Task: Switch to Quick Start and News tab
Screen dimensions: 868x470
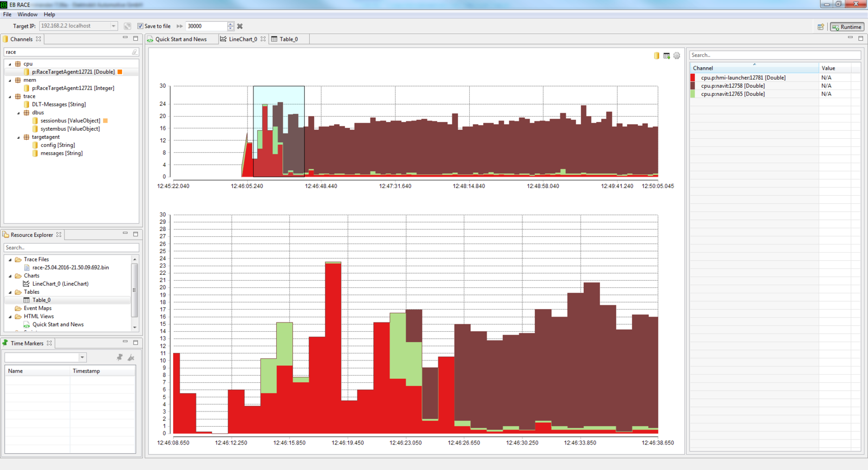Action: coord(181,39)
